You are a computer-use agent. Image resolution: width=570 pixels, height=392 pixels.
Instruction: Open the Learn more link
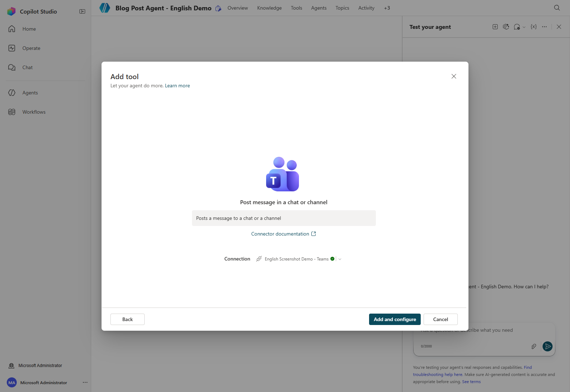point(177,86)
